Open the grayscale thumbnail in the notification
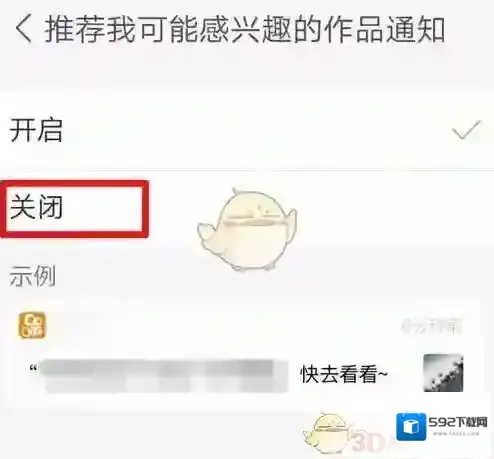494x459 pixels. point(443,373)
